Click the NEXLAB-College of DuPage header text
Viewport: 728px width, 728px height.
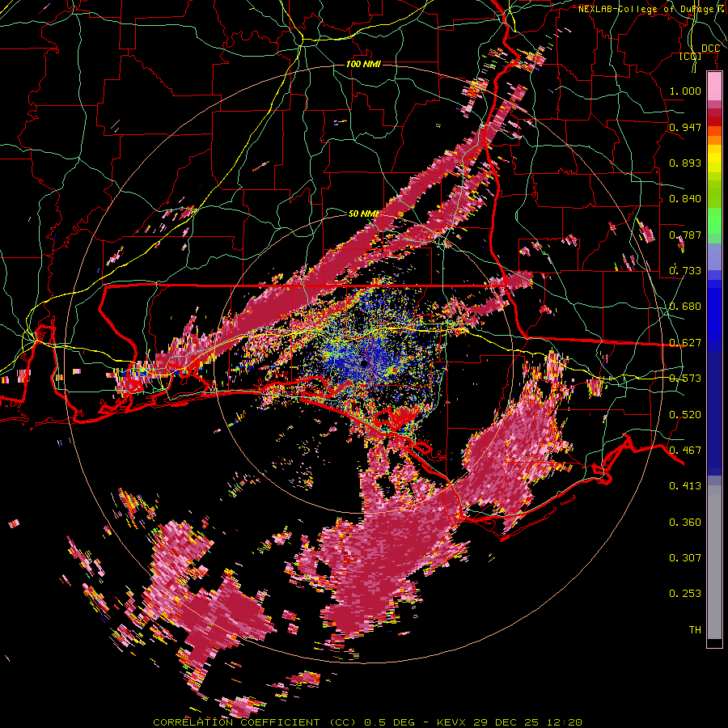[653, 9]
